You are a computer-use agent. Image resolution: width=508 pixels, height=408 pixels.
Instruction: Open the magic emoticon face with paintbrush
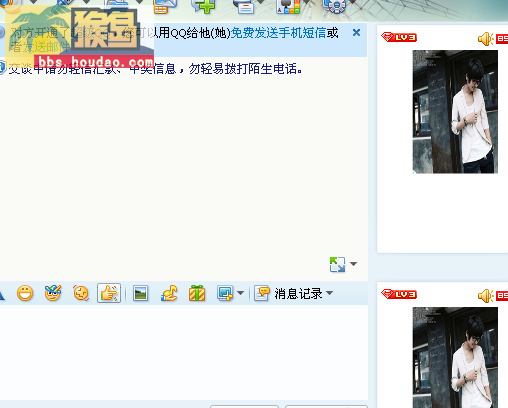click(x=53, y=293)
